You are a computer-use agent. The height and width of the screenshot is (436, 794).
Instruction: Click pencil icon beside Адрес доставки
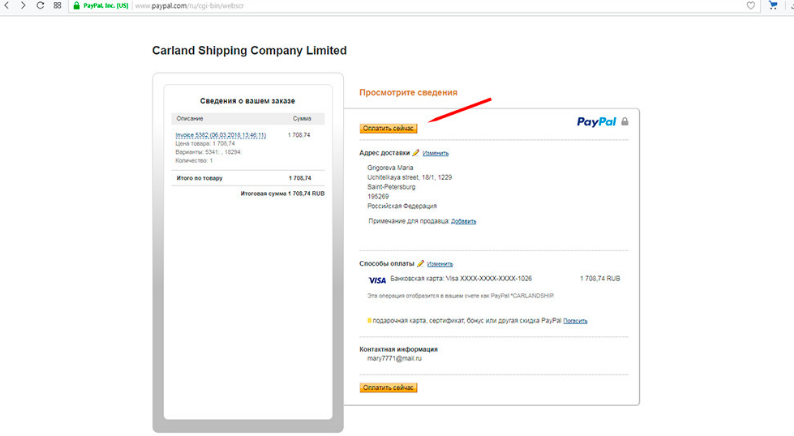click(416, 153)
